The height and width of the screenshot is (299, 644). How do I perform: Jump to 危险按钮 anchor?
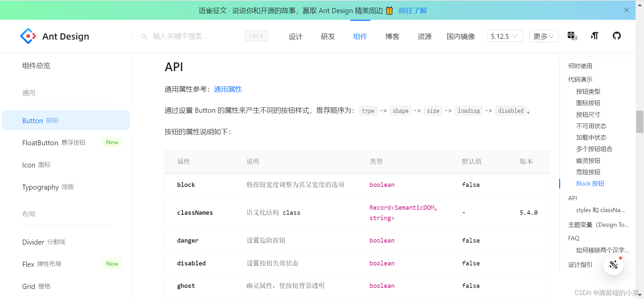[588, 172]
